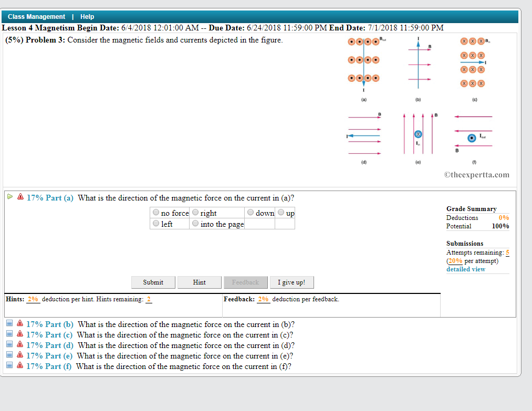Open the Help menu
This screenshot has height=411, width=532.
87,16
